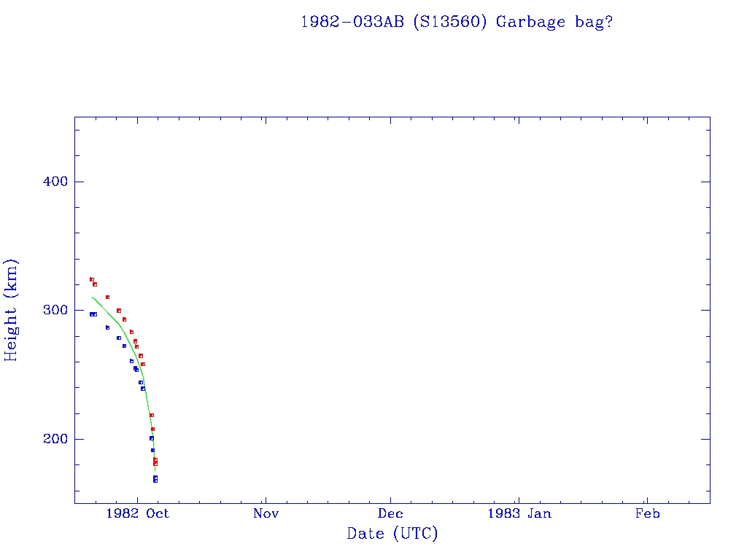This screenshot has height=560, width=747.
Task: Click the "1983 Jan" date axis label
Action: pos(519,513)
